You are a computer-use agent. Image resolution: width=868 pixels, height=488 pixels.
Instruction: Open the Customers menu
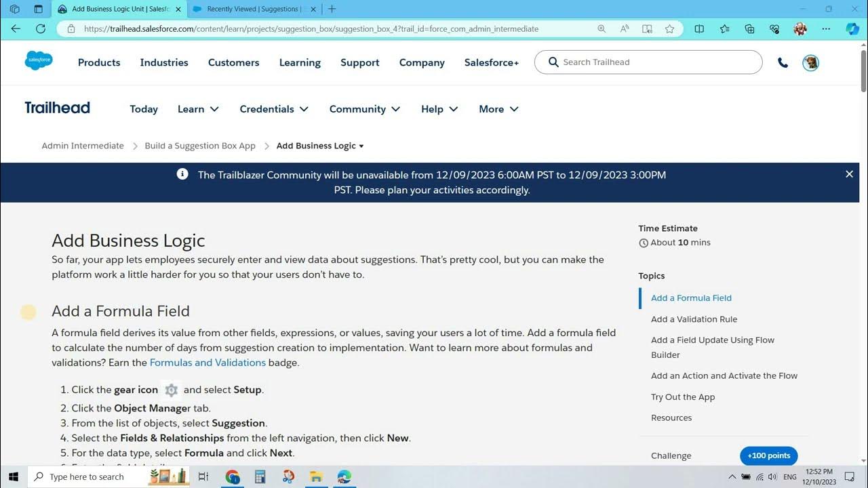click(233, 62)
